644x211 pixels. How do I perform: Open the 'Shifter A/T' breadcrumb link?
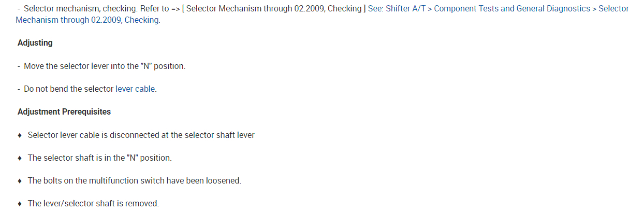pos(405,9)
